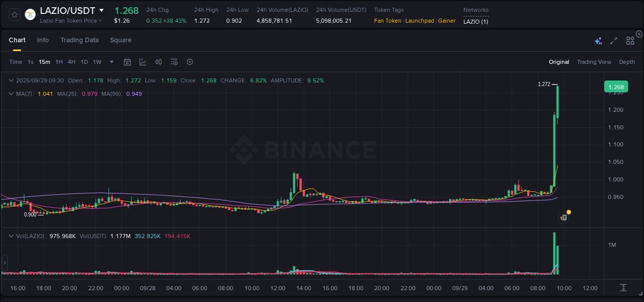644x302 pixels.
Task: Switch to the Trading Data tab
Action: click(79, 40)
